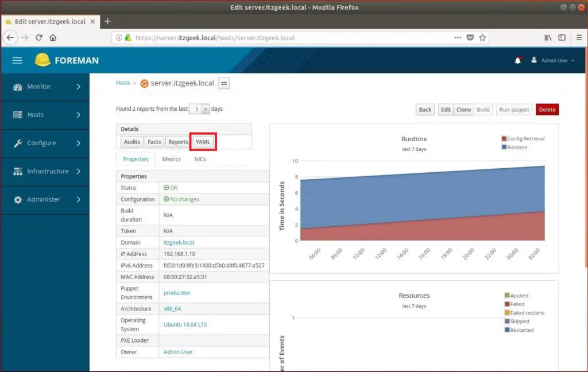Click the Audits button
Screen dimensions: 588x372
click(132, 142)
